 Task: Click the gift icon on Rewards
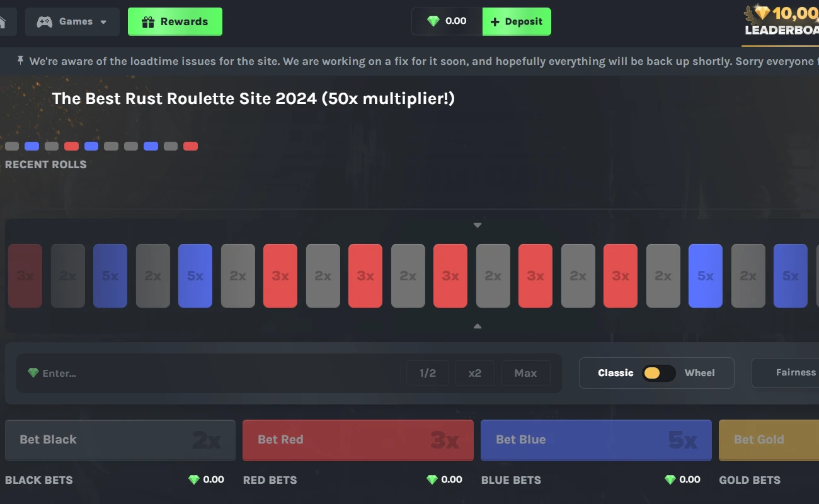pos(148,22)
